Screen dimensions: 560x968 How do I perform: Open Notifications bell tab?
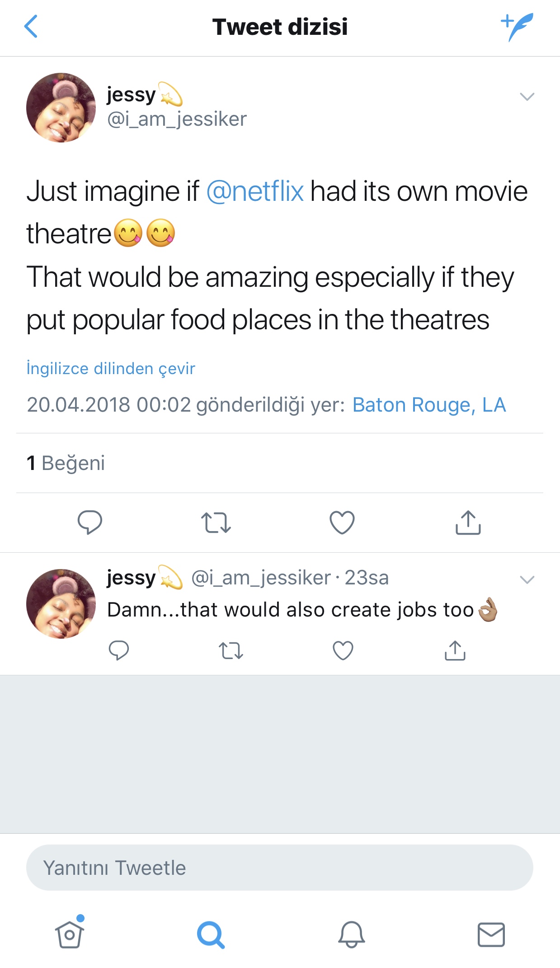[x=351, y=934]
